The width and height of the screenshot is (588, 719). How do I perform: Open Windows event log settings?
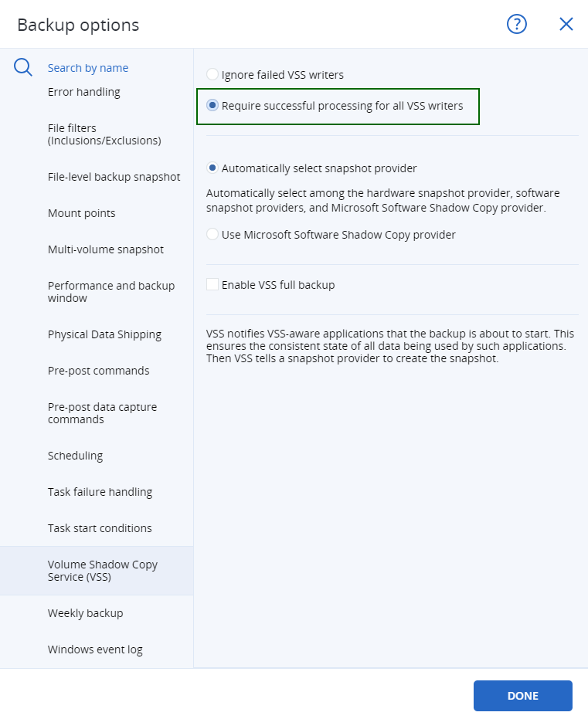tap(94, 649)
